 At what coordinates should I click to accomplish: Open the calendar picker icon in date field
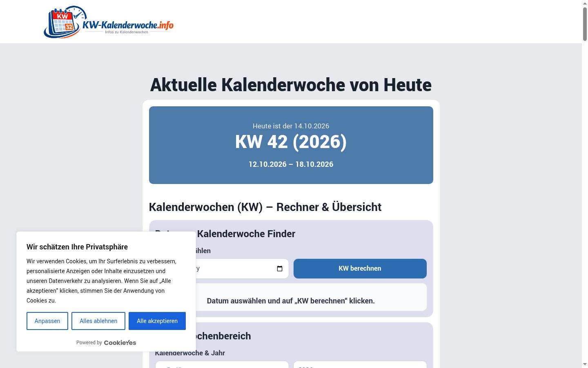(x=280, y=269)
